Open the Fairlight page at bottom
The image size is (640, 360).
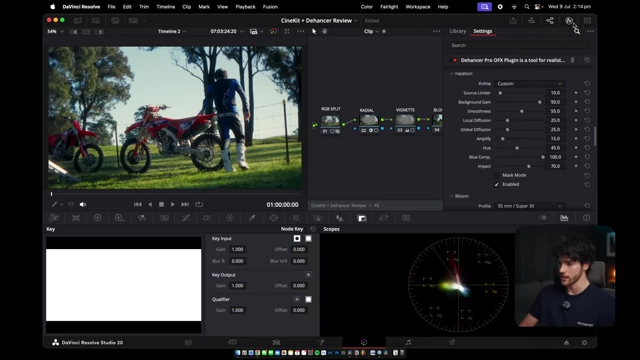coord(408,342)
